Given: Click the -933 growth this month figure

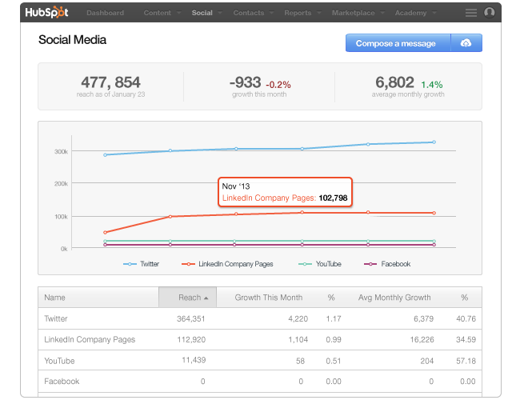Looking at the screenshot, I should pos(245,82).
